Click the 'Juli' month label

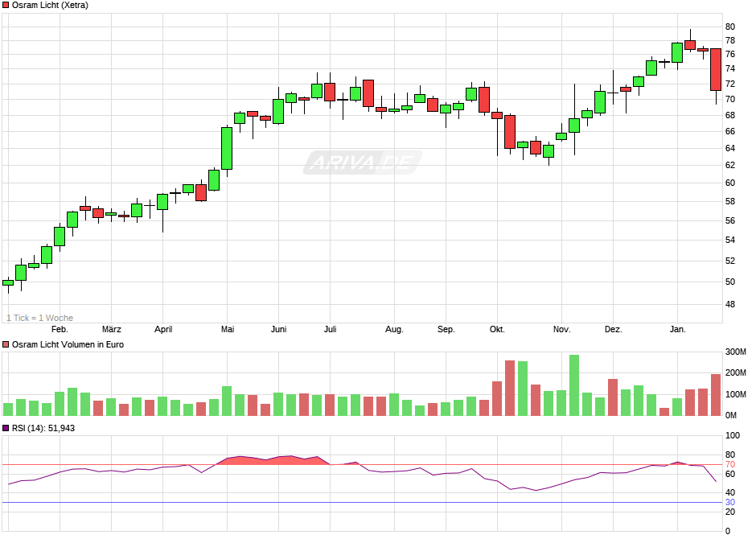(x=330, y=329)
